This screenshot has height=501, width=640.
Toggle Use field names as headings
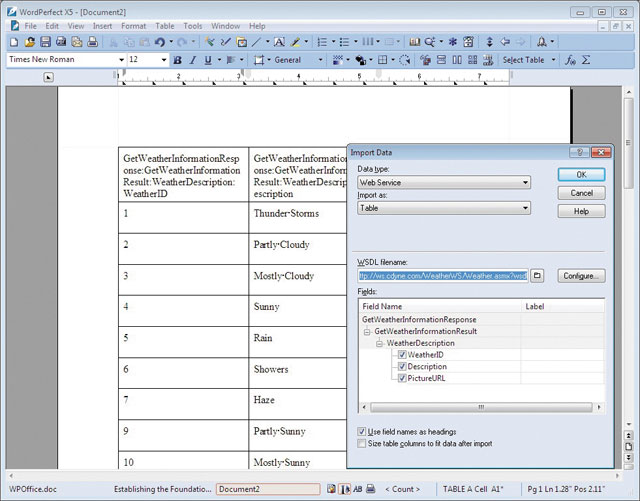pos(362,432)
